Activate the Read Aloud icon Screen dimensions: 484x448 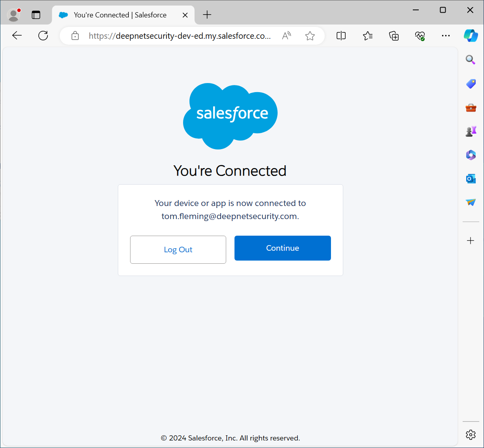point(287,36)
